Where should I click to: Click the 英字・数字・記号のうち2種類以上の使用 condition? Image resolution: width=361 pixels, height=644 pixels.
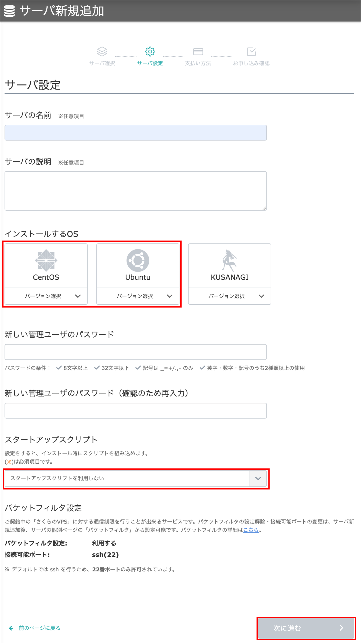(x=252, y=368)
